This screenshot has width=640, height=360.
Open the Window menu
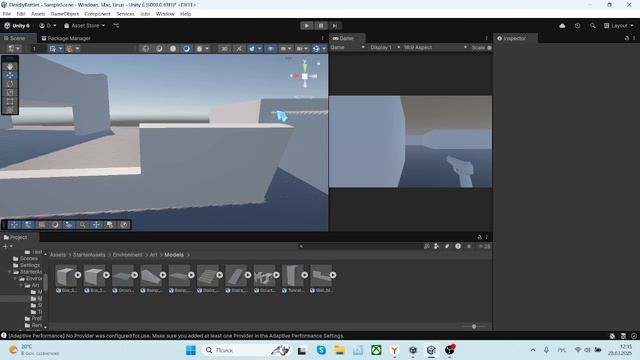pos(165,14)
